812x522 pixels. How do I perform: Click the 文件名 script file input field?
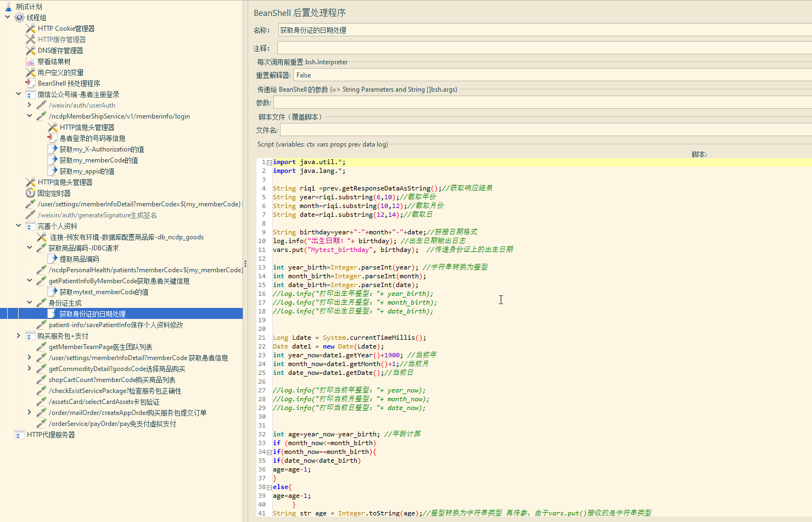tap(546, 130)
